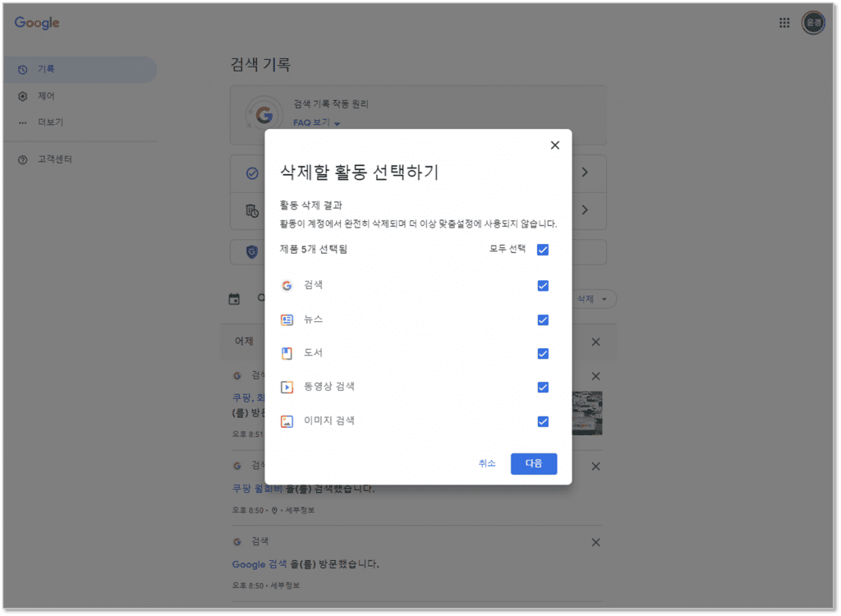The image size is (841, 616).
Task: Click the history clock icon in sidebar
Action: tap(22, 70)
